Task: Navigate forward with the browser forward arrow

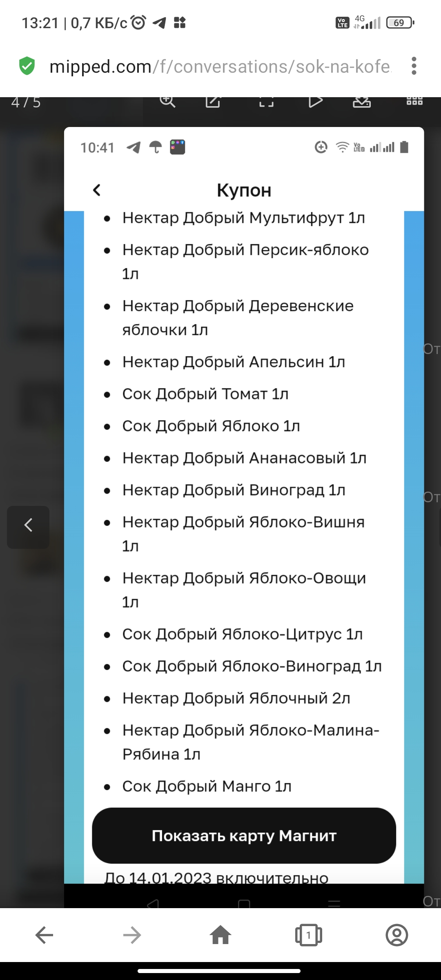Action: (132, 935)
